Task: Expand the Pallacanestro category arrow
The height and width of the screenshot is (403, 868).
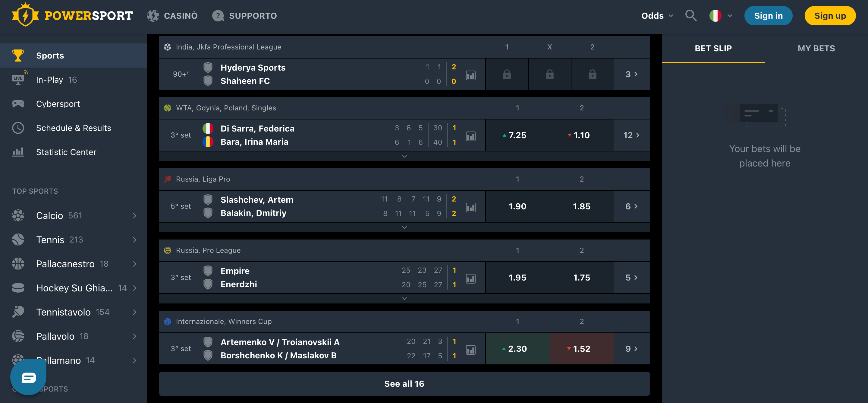Action: [x=134, y=264]
